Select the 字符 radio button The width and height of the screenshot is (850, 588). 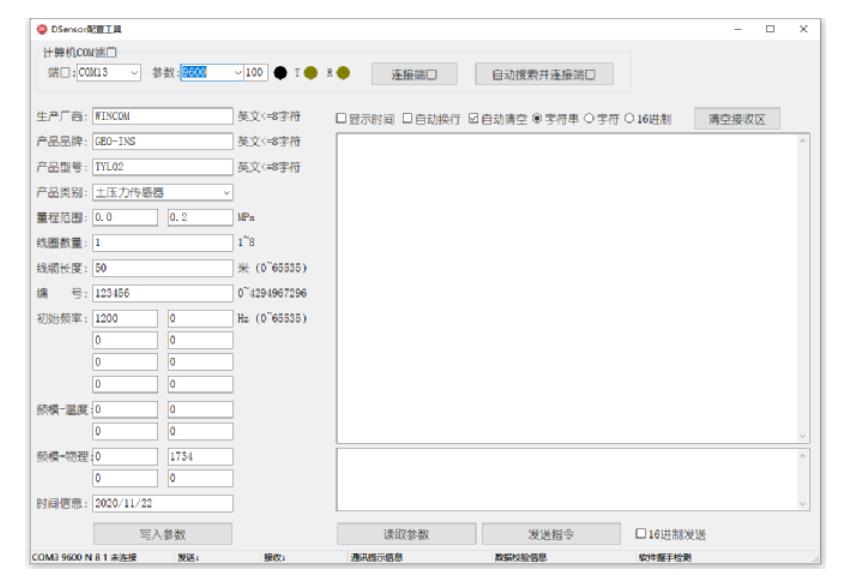589,118
